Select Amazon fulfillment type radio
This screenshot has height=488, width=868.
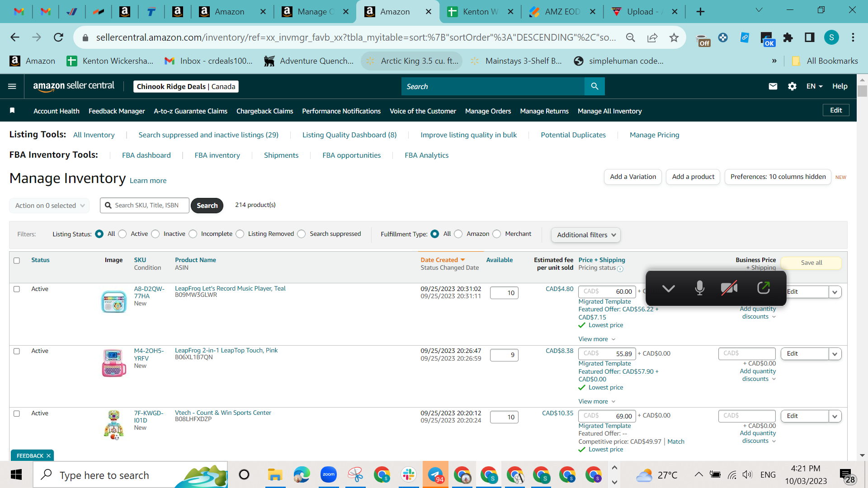pos(458,234)
